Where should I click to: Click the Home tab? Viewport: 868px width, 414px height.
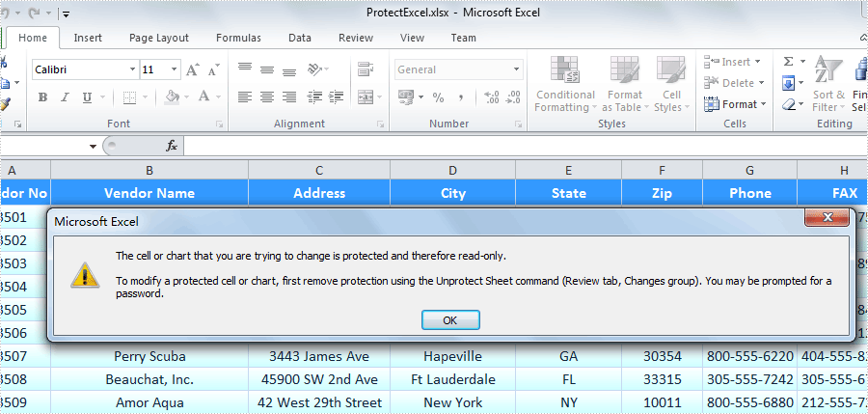point(33,39)
